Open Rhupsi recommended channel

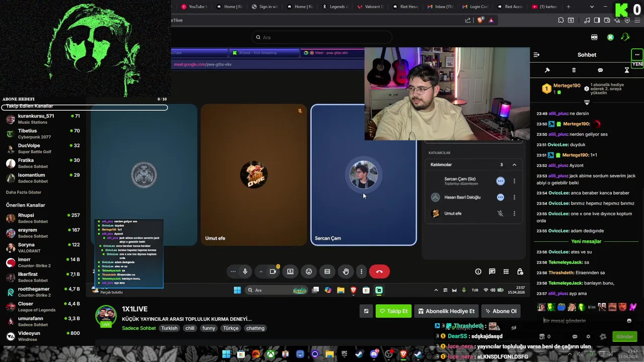click(43, 218)
